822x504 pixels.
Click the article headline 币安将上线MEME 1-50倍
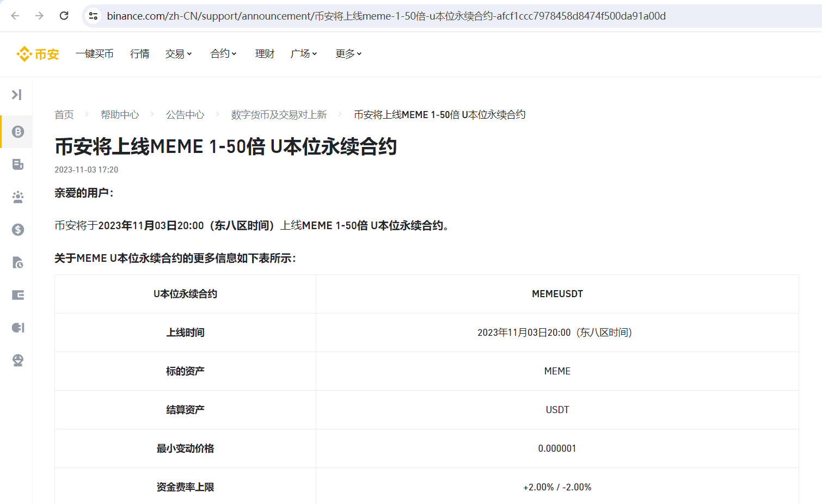click(x=226, y=146)
